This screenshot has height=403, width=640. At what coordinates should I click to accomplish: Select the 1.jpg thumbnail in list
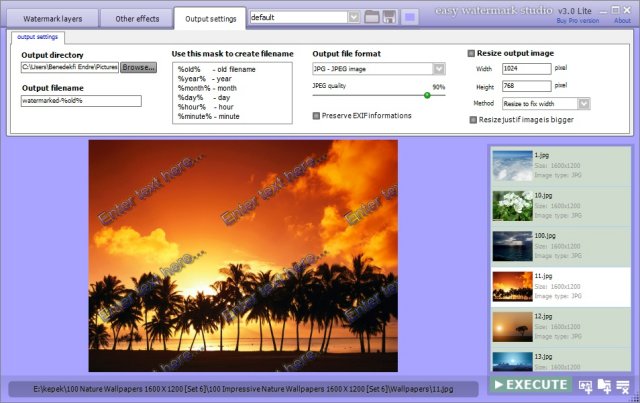[x=512, y=166]
